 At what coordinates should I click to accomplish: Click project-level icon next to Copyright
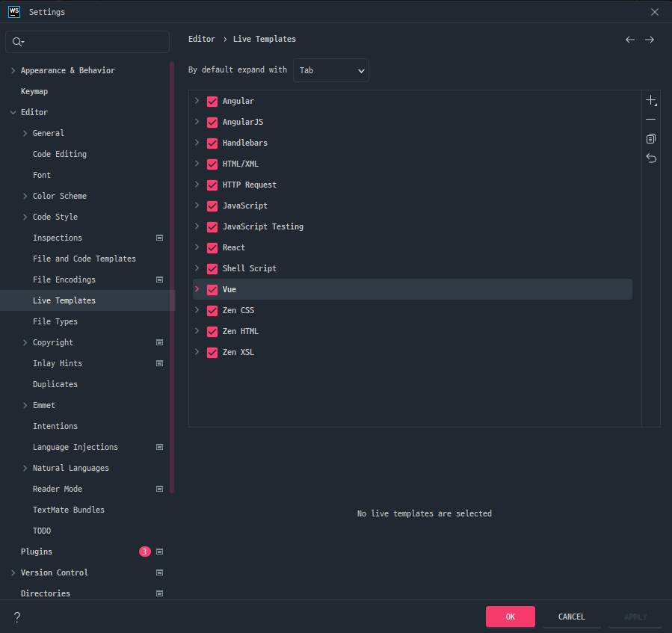159,342
